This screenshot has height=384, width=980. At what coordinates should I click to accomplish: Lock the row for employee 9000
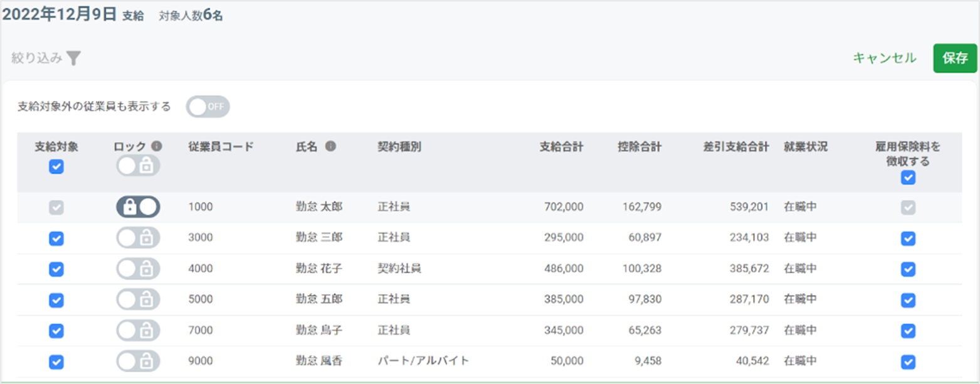coord(138,361)
